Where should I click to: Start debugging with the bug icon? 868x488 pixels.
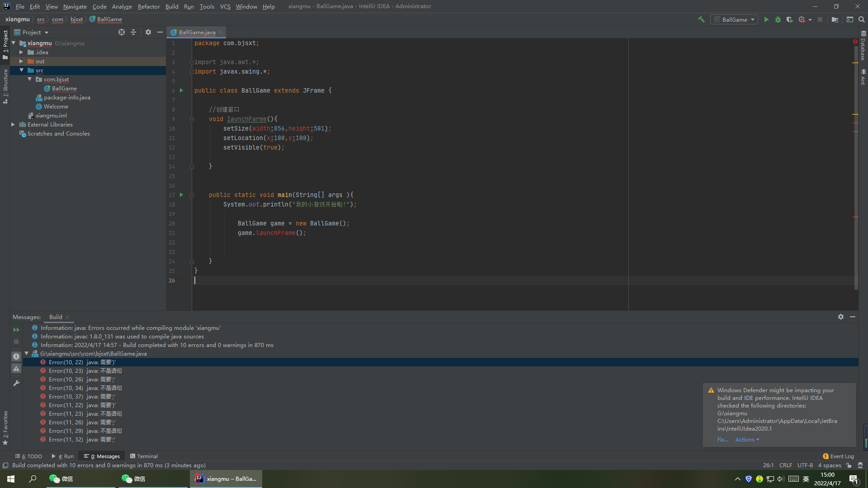coord(778,19)
